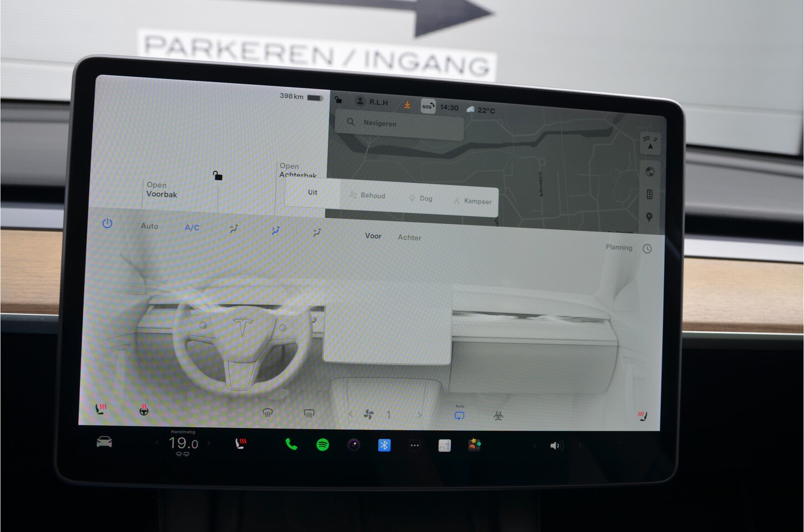Open the Camera app
804x532 pixels.
(x=354, y=444)
